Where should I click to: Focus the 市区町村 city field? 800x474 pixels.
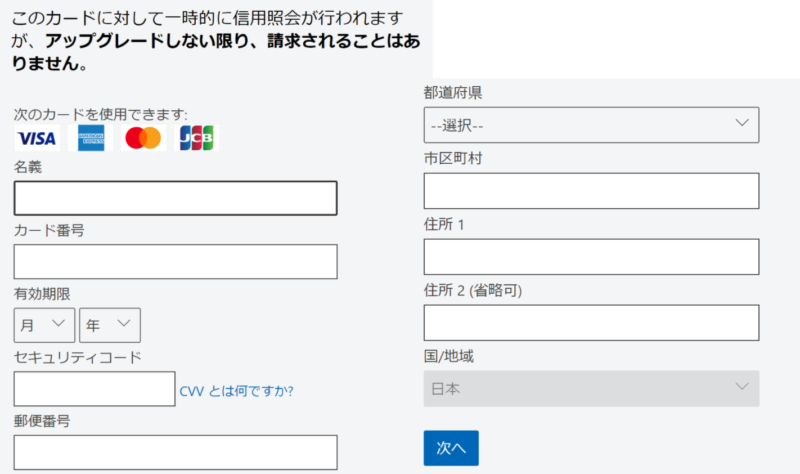[x=590, y=191]
